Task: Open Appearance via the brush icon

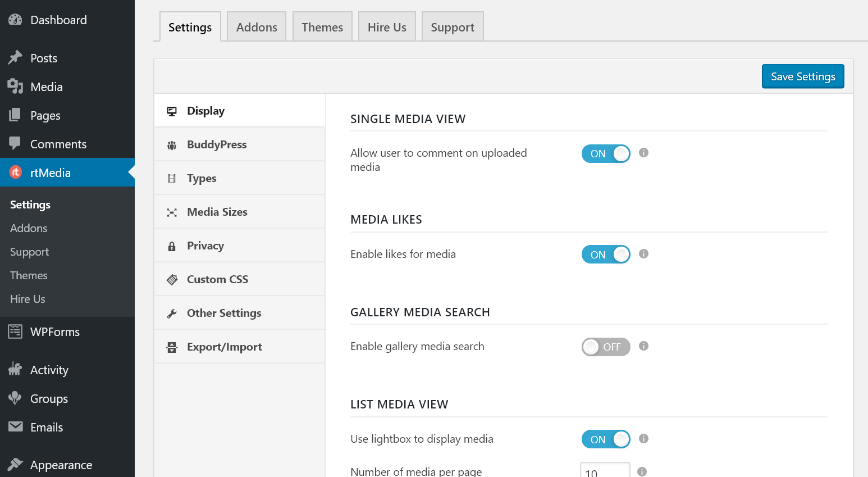Action: [14, 465]
